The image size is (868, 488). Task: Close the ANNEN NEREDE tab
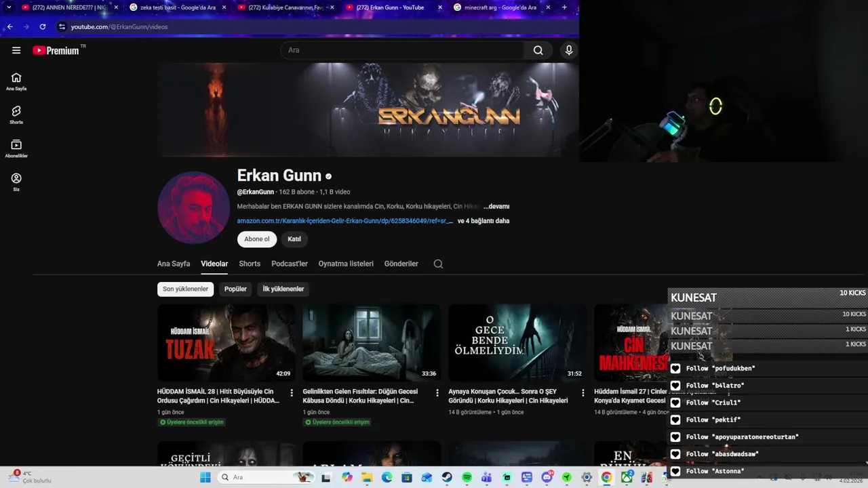(x=116, y=7)
